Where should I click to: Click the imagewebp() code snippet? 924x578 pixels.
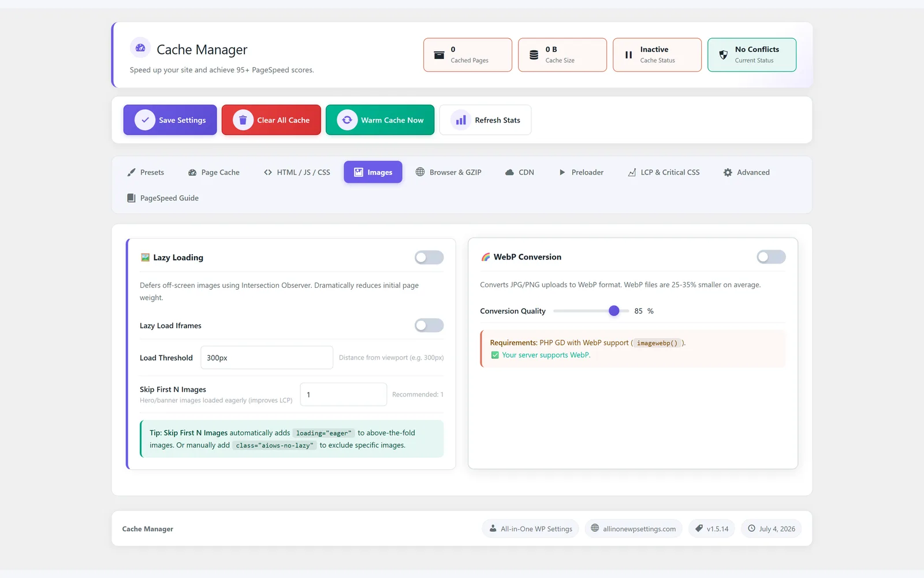pos(657,343)
